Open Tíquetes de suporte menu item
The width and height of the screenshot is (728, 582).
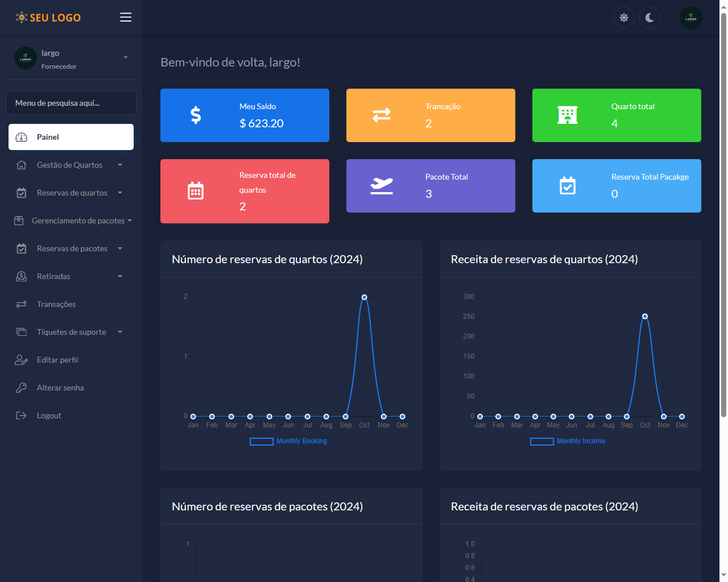point(71,332)
